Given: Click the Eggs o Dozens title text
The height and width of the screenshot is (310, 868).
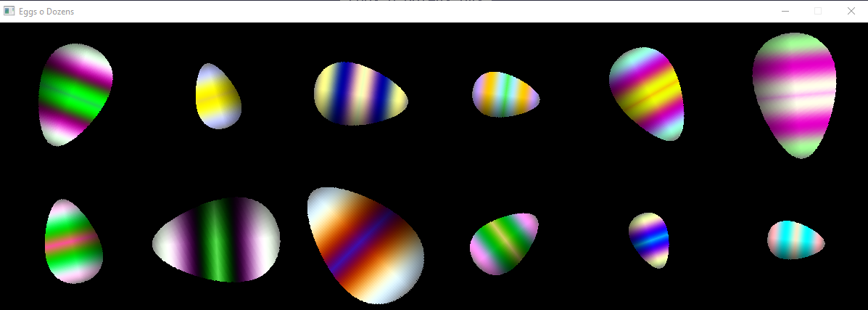Looking at the screenshot, I should 46,11.
